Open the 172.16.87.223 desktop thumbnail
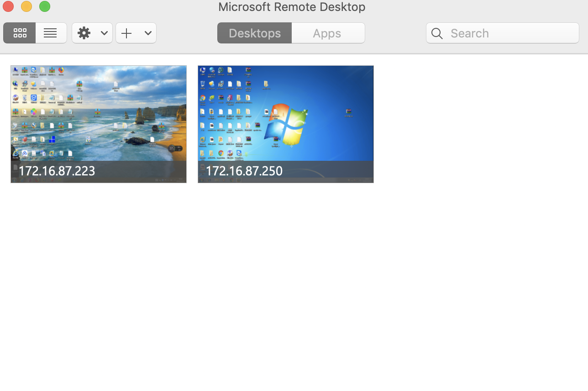Image resolution: width=588 pixels, height=391 pixels. pos(99,124)
